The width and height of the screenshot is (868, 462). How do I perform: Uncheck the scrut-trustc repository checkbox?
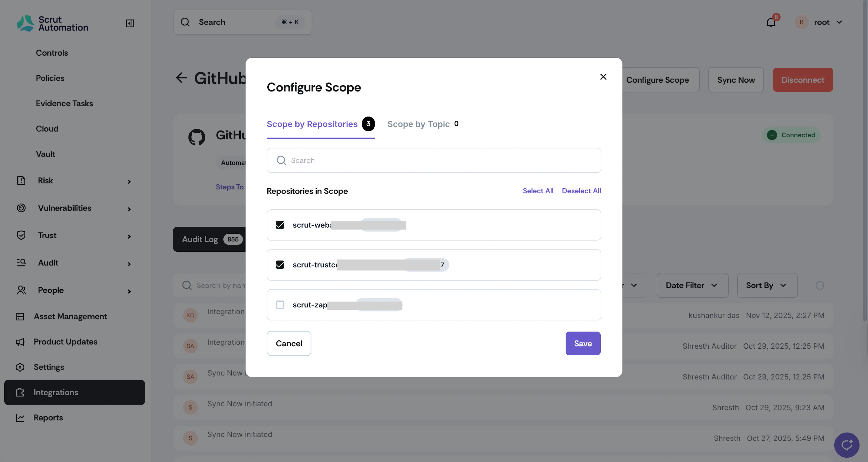pyautogui.click(x=280, y=265)
